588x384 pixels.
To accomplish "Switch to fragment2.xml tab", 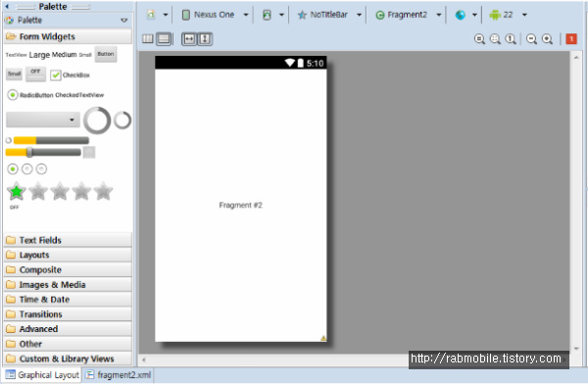I will pyautogui.click(x=119, y=374).
